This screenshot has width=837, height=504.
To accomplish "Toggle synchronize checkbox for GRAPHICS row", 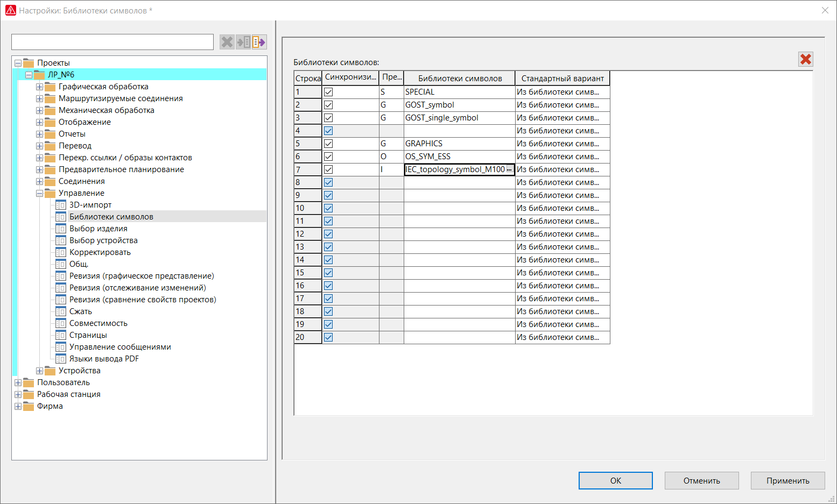I will click(328, 144).
